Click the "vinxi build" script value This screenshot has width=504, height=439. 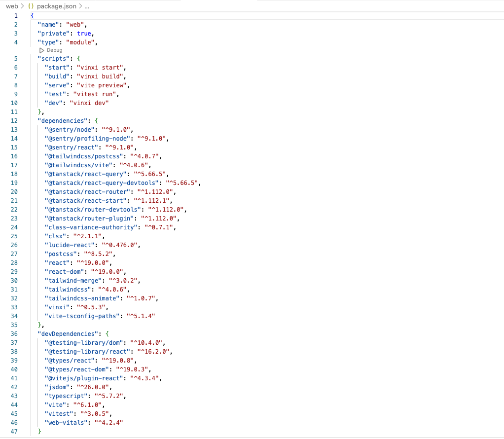click(100, 76)
